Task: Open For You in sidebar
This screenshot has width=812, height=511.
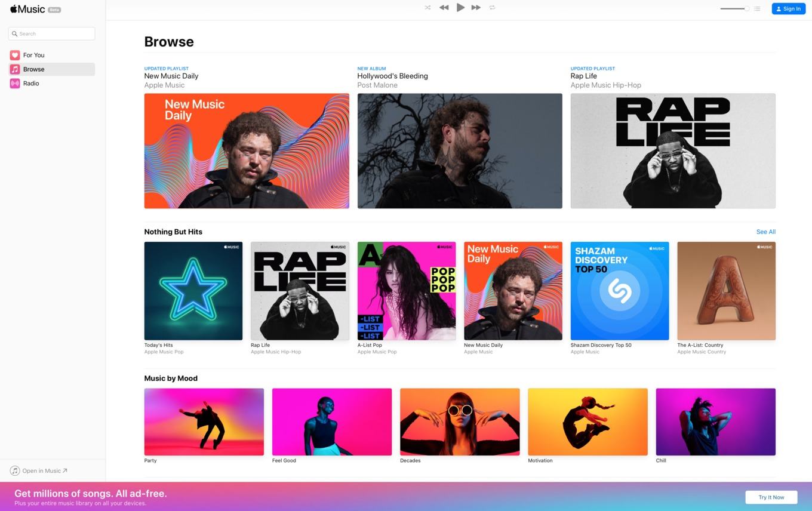Action: [51, 55]
